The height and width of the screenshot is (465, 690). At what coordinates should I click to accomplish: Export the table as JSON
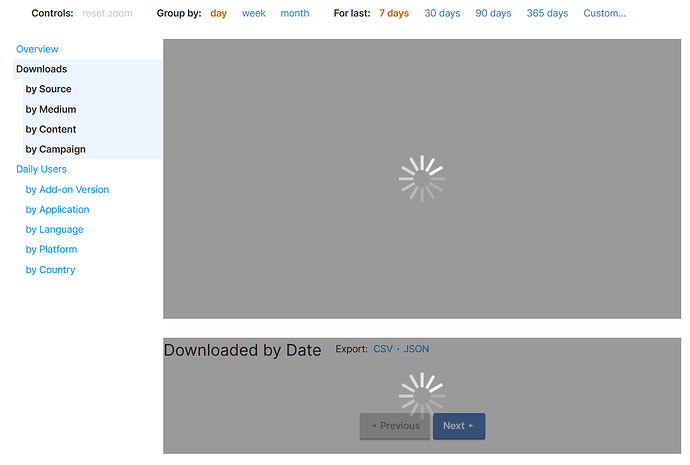coord(416,349)
